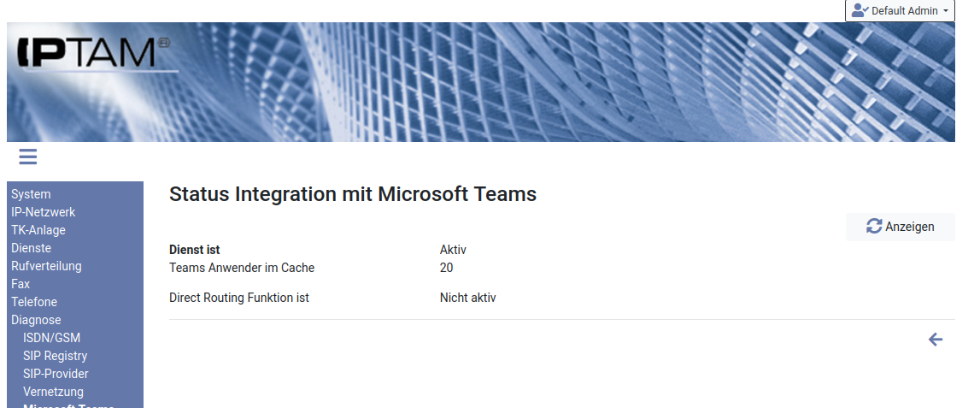This screenshot has height=408, width=980.
Task: Open the TK-Anlage menu item
Action: point(38,230)
